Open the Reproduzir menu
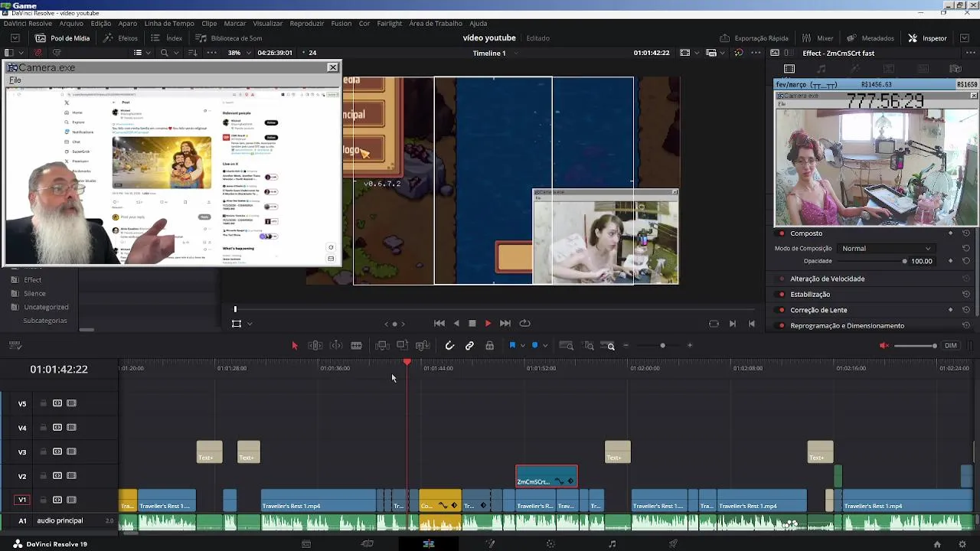 (x=307, y=24)
